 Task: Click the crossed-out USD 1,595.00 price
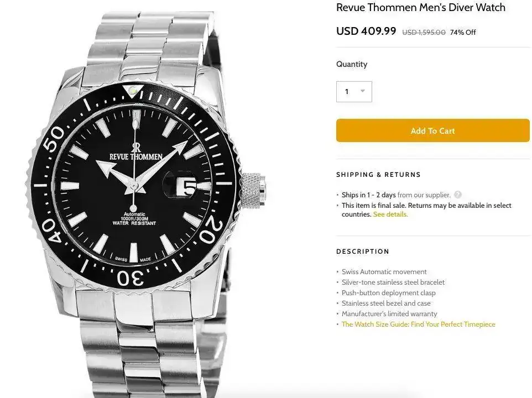coord(424,32)
